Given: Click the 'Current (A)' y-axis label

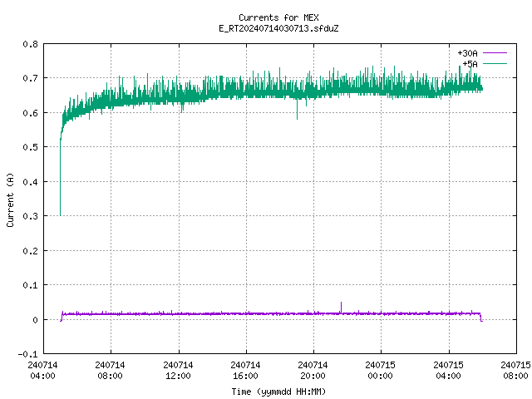Looking at the screenshot, I should (10, 199).
